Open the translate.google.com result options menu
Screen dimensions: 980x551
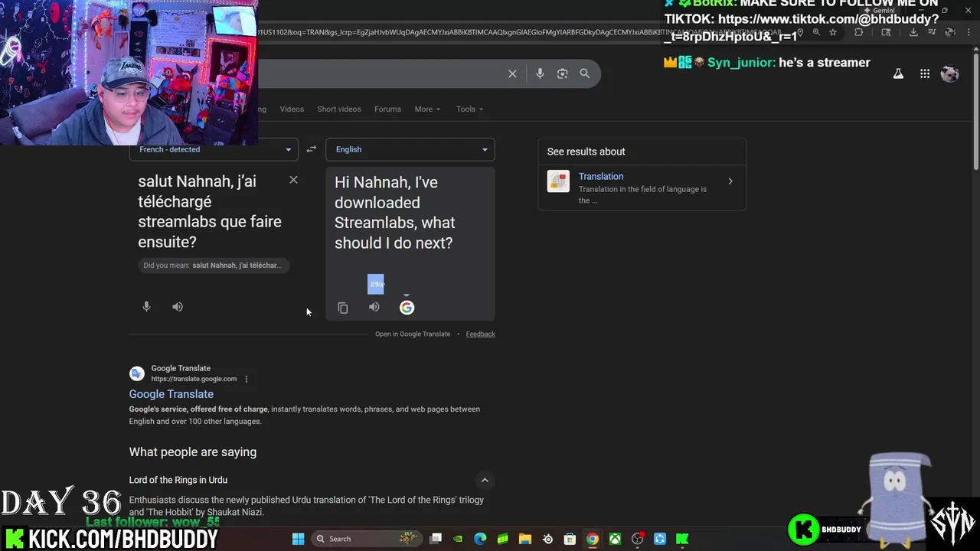[x=246, y=379]
